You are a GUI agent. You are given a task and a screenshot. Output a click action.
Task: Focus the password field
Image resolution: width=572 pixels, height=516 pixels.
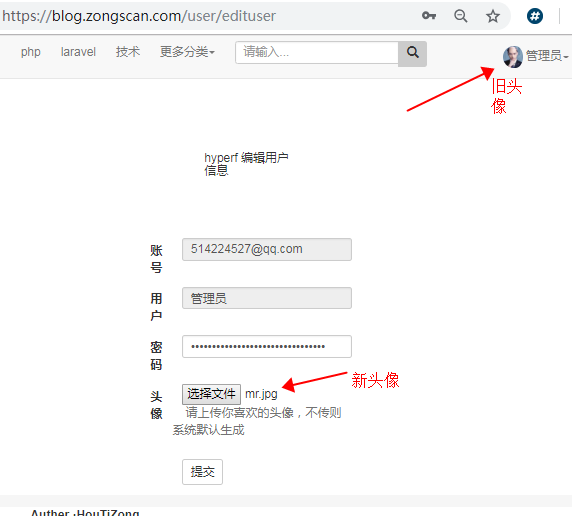(x=267, y=346)
